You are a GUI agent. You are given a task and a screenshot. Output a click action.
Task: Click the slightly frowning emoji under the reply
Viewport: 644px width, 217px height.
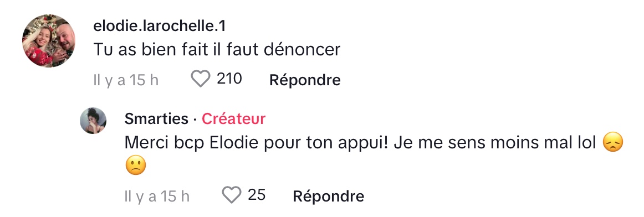click(136, 166)
